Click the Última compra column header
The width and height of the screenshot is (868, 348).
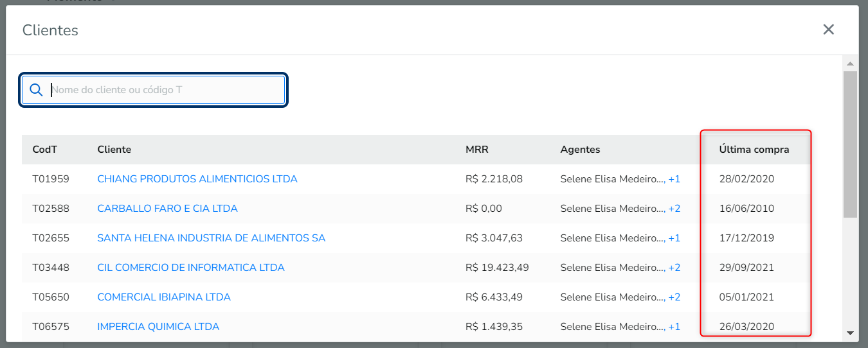point(754,150)
